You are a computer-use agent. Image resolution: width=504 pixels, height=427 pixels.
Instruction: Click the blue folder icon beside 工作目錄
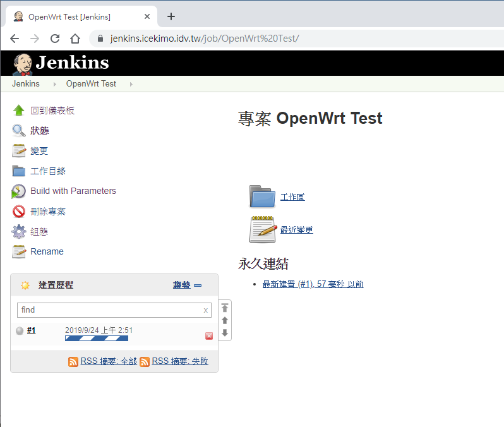19,171
